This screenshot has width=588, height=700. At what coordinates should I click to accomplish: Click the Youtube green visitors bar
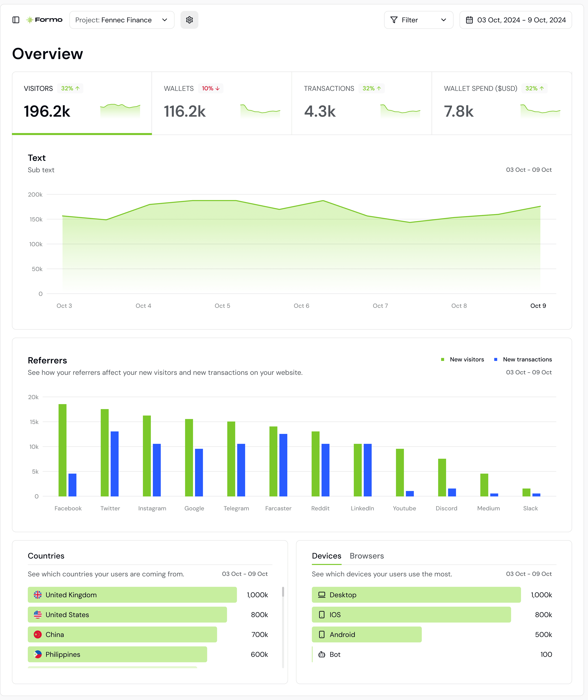point(400,473)
